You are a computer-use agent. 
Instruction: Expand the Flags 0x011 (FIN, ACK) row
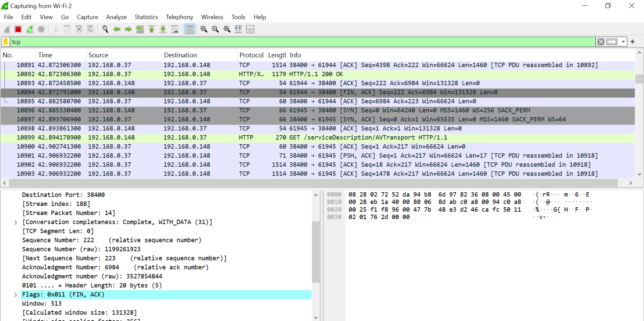pos(15,295)
